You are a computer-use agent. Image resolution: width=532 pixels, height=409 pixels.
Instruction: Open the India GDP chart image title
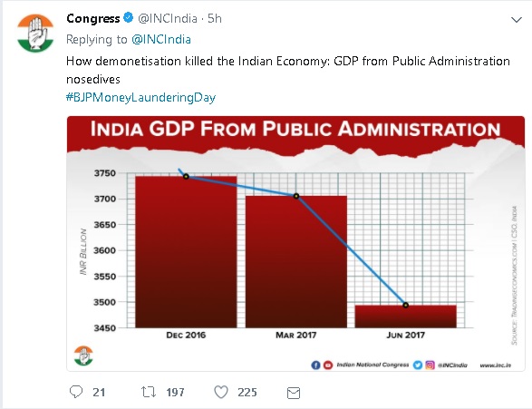pyautogui.click(x=295, y=129)
